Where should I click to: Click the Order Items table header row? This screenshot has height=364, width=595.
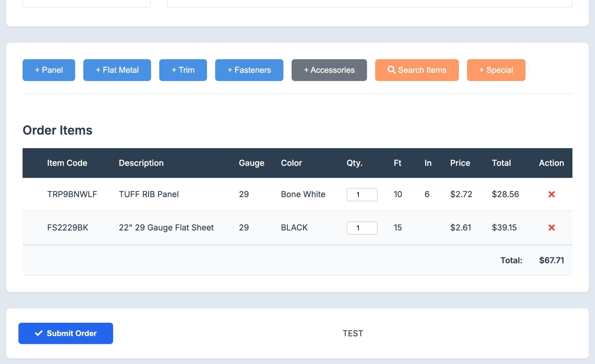point(297,163)
